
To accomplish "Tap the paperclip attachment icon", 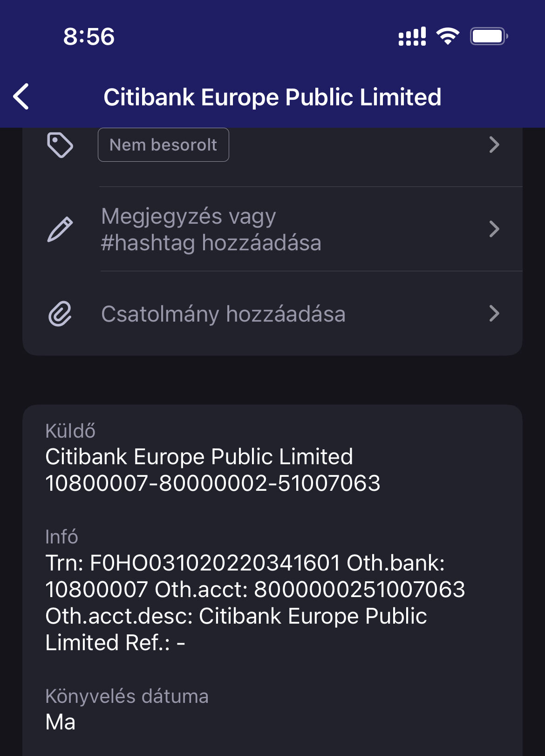I will (60, 314).
